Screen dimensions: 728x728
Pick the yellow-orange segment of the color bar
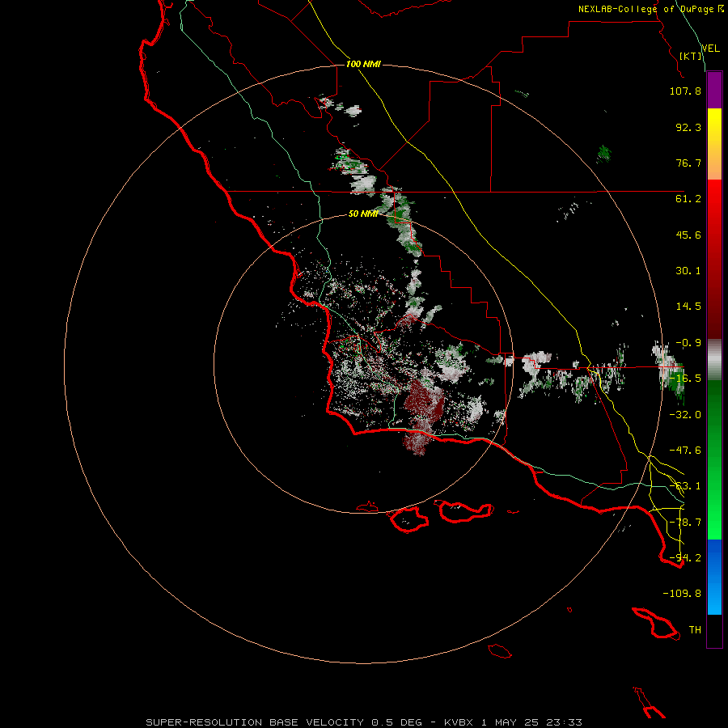coord(714,144)
